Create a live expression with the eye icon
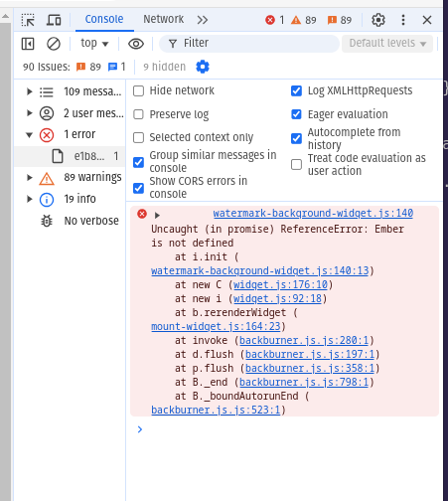The width and height of the screenshot is (448, 501). [x=136, y=44]
